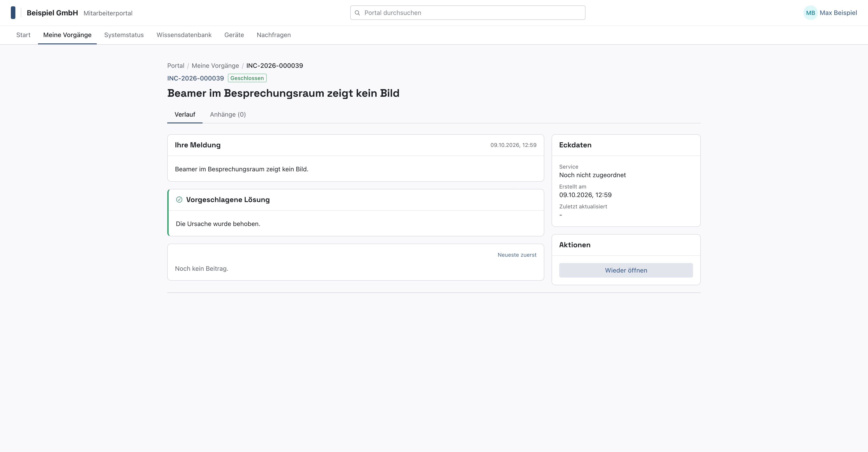Click the Erstellt am date value
The image size is (868, 452).
coord(585,195)
